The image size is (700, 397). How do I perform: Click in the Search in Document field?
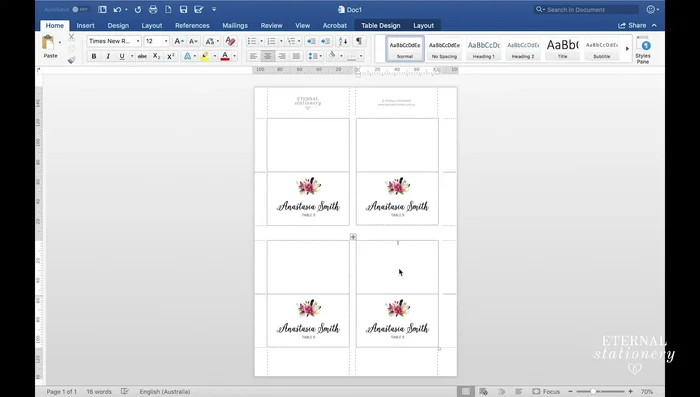[x=586, y=9]
